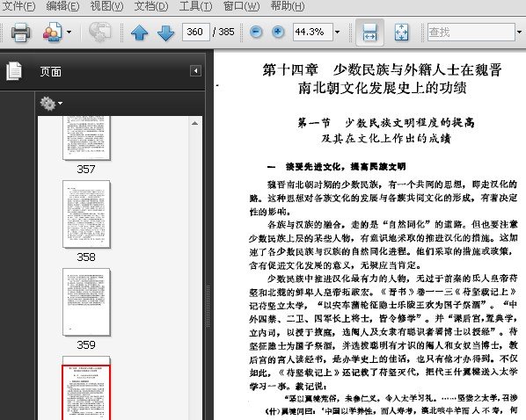This screenshot has height=420, width=526.
Task: Open the gear options dropdown in pages panel
Action: tap(51, 103)
